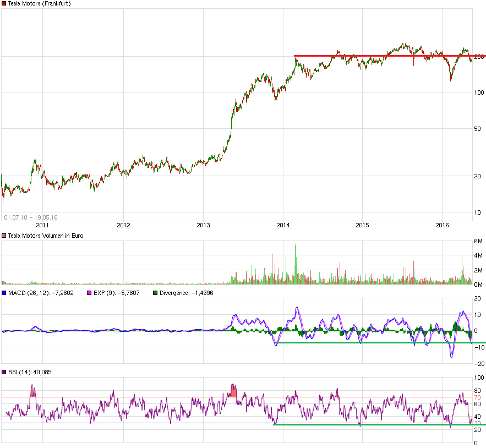Click the RSI axis value 60

click(x=478, y=404)
